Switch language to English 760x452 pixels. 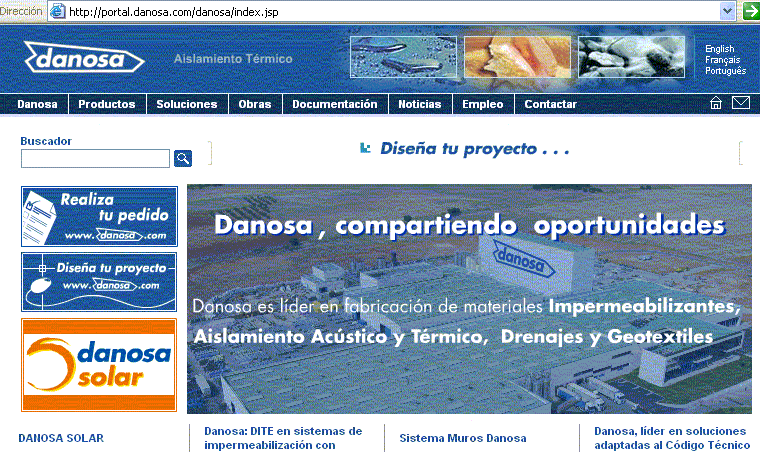(x=719, y=49)
